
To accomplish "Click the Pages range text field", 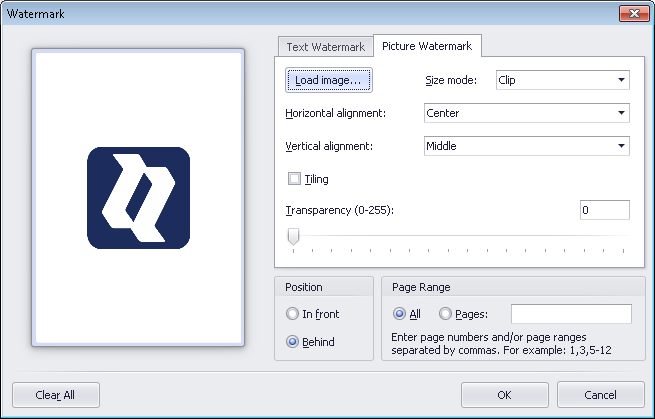I will [571, 314].
